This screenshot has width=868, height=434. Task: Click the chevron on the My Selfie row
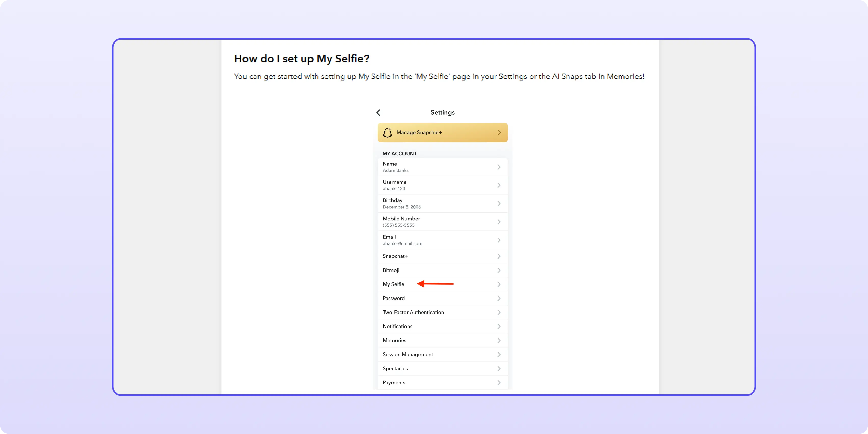[499, 284]
